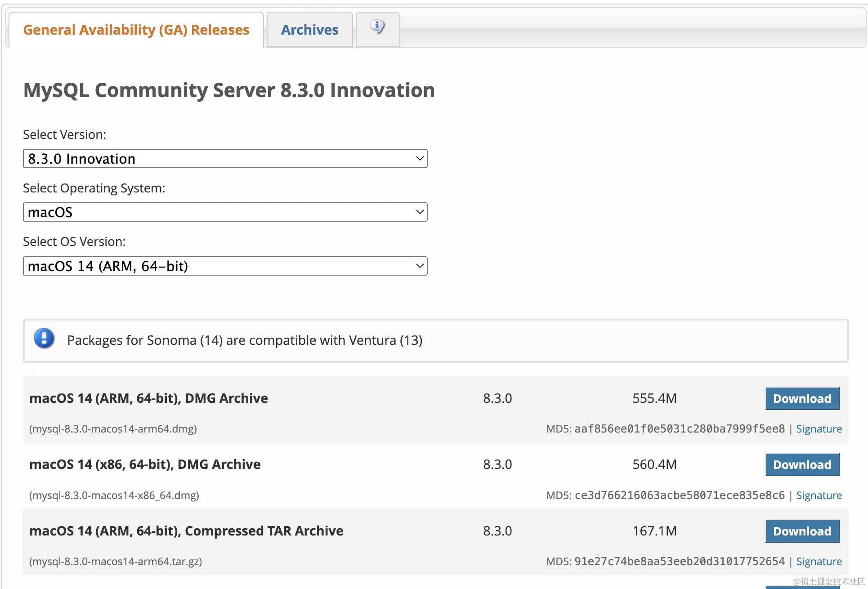Click the blue exclamation notice icon

coord(44,338)
